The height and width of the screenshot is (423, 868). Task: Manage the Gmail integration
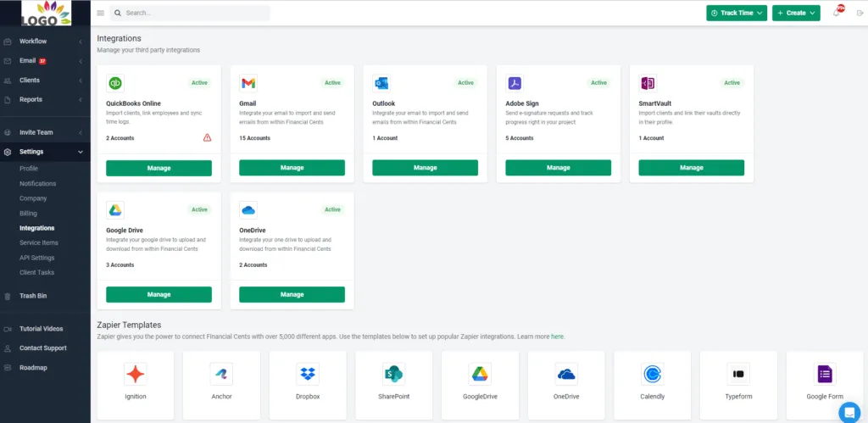click(x=292, y=168)
